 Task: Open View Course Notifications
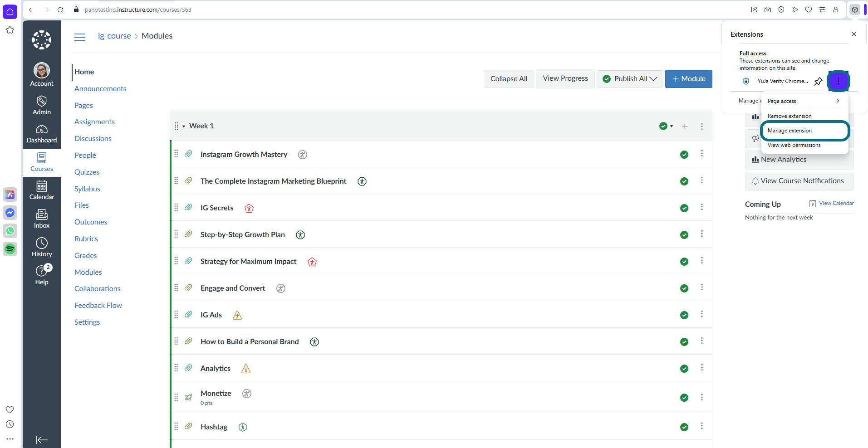[x=799, y=180]
